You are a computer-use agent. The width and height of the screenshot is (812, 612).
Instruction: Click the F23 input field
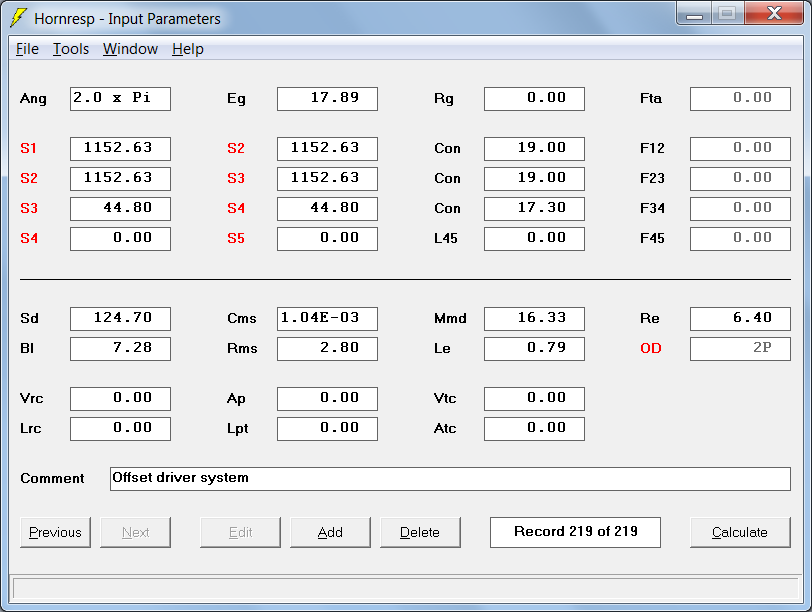pyautogui.click(x=740, y=179)
